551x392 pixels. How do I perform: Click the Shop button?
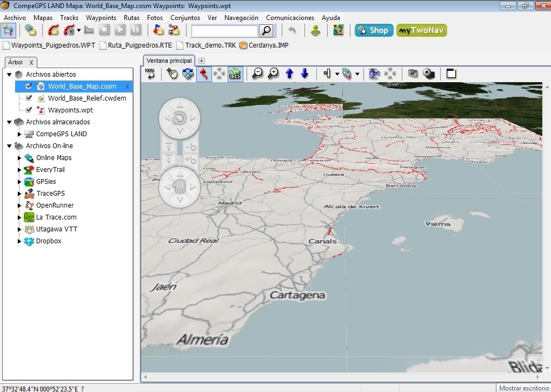click(374, 30)
